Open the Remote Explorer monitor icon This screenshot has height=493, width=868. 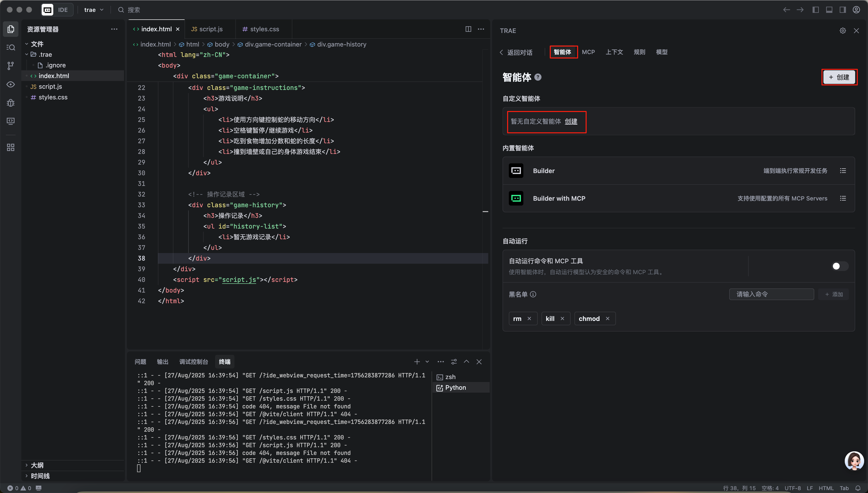[10, 121]
